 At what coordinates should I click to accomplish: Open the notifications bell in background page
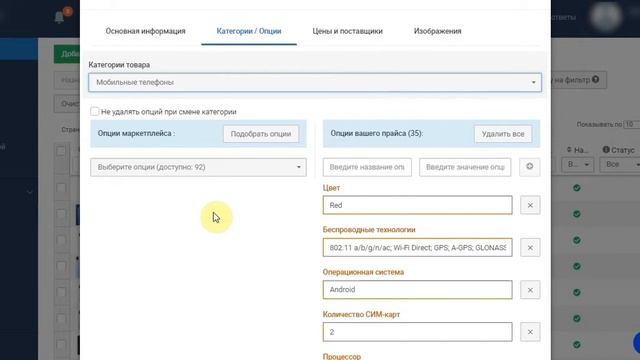pyautogui.click(x=60, y=17)
